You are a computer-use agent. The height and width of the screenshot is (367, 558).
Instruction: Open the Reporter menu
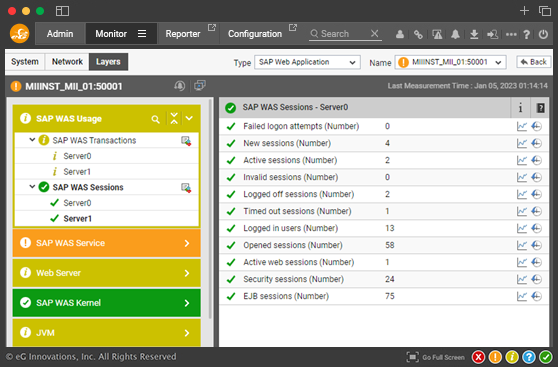tap(183, 34)
